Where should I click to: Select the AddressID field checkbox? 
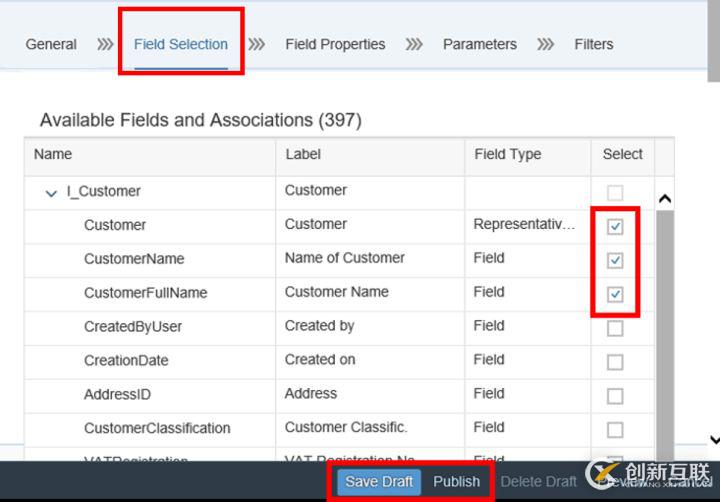click(615, 396)
